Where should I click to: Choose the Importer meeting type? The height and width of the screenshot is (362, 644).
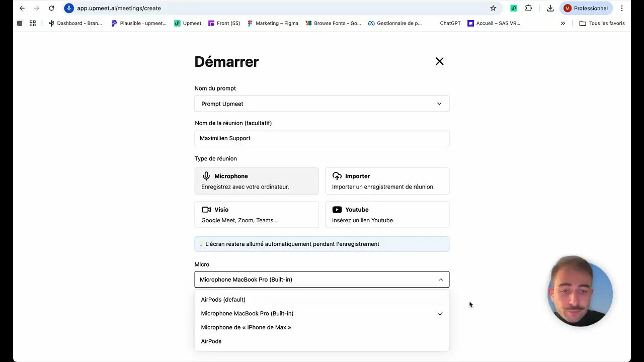[387, 181]
